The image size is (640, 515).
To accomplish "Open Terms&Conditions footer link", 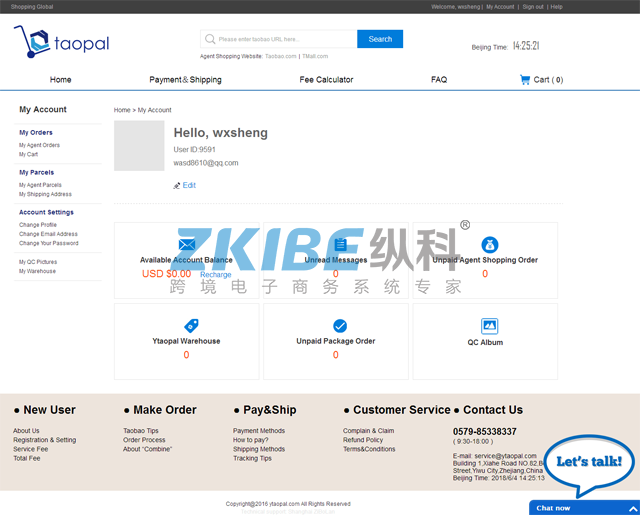I will point(369,449).
